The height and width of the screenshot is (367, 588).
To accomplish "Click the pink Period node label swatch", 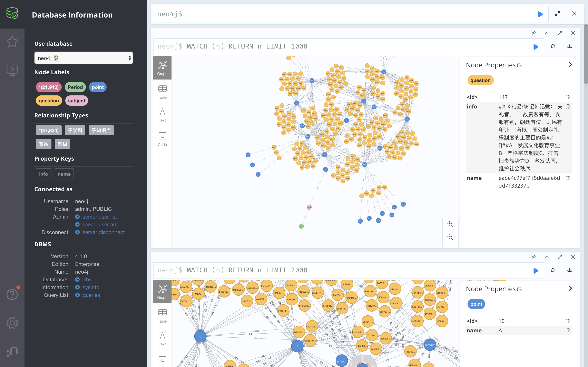I will click(75, 87).
